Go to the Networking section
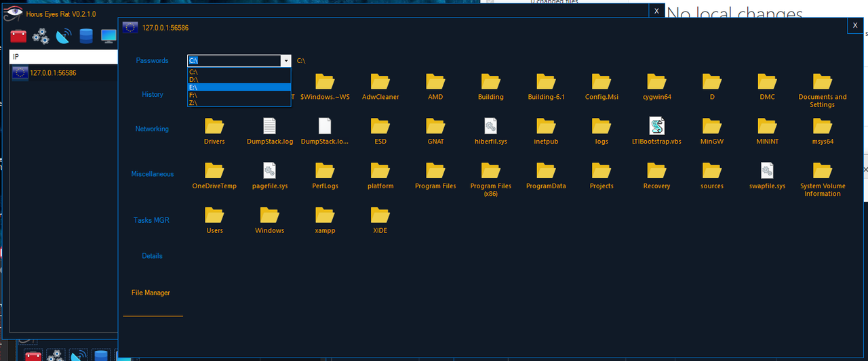 152,129
